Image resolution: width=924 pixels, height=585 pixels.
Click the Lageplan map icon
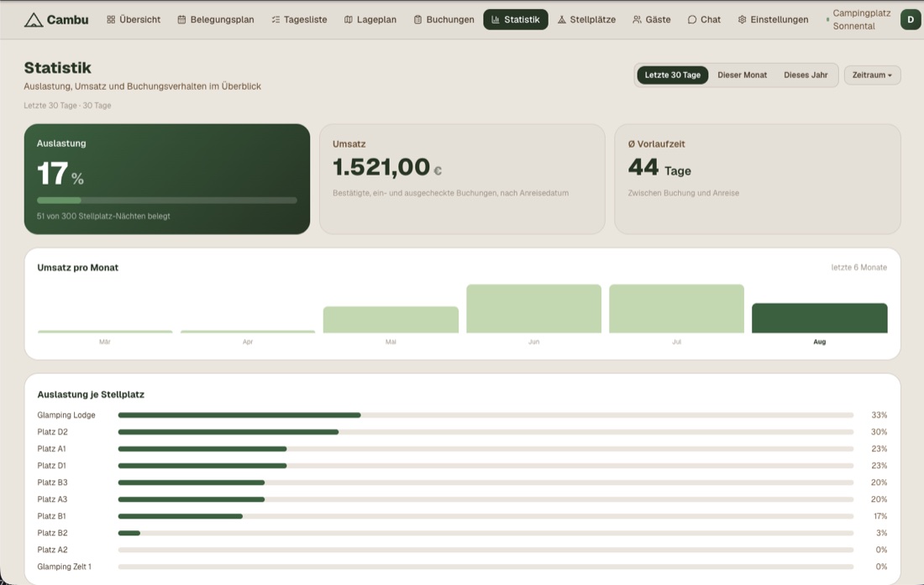349,19
